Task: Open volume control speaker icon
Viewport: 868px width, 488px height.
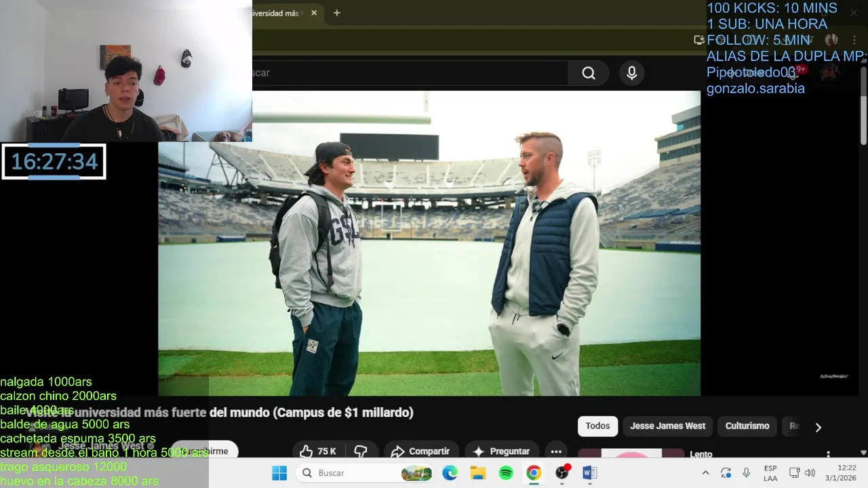Action: [810, 473]
